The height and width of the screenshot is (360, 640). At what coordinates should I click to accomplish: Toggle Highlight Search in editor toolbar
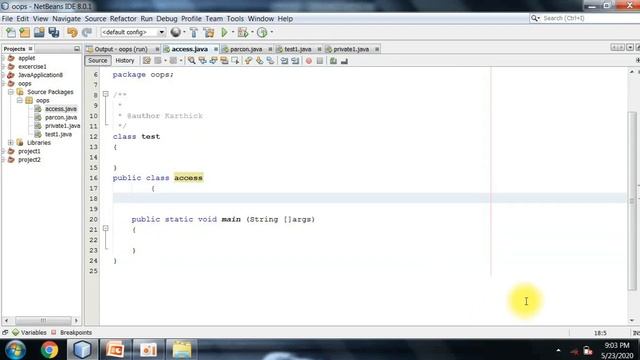tap(224, 61)
